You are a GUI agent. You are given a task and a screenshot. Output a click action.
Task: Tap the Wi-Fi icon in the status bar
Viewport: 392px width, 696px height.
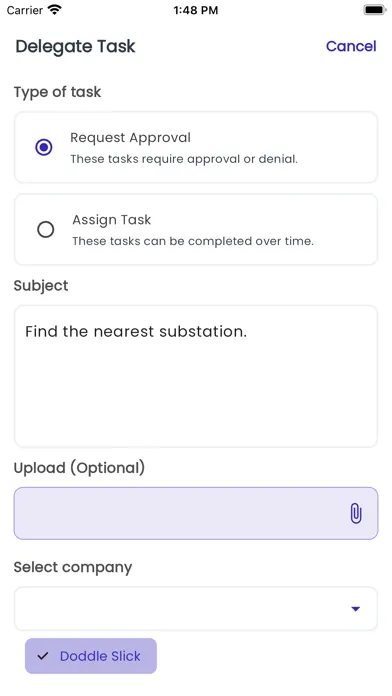[x=55, y=10]
